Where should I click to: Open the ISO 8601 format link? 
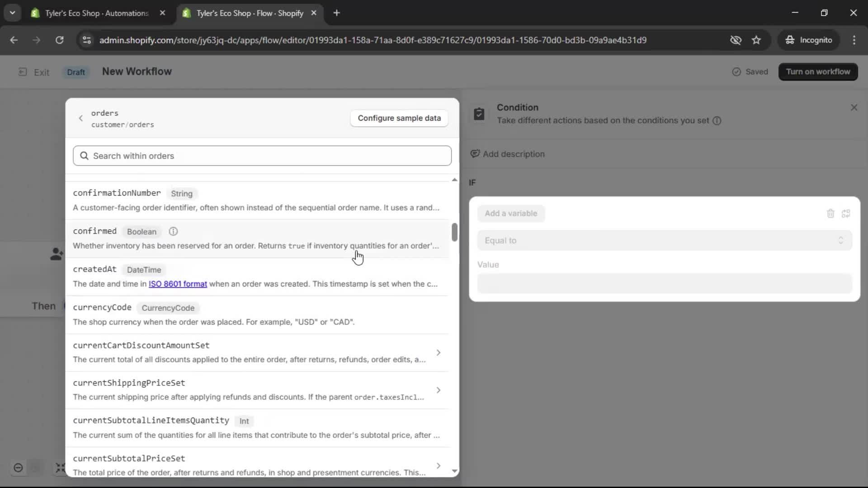[178, 284]
